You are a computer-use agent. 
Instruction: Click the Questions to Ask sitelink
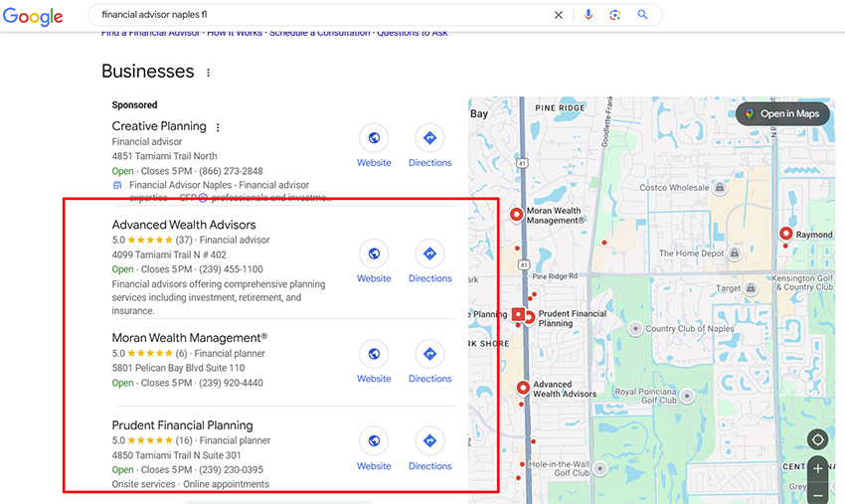click(x=413, y=34)
